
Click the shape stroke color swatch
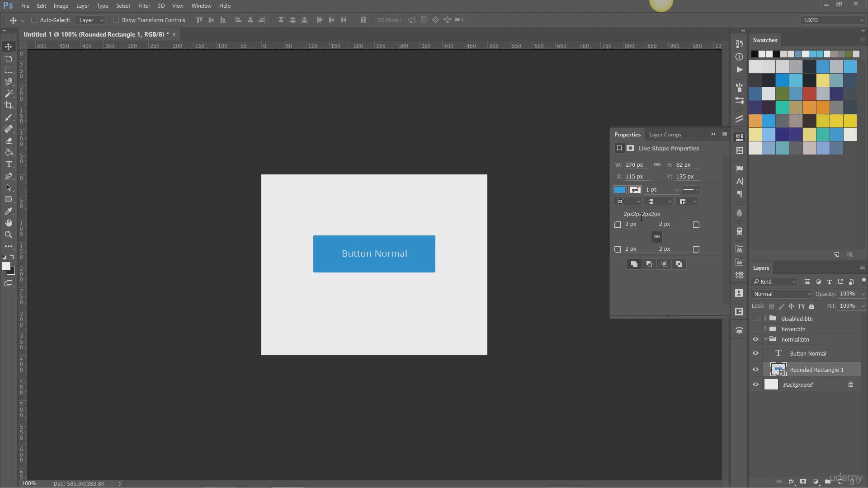[635, 190]
